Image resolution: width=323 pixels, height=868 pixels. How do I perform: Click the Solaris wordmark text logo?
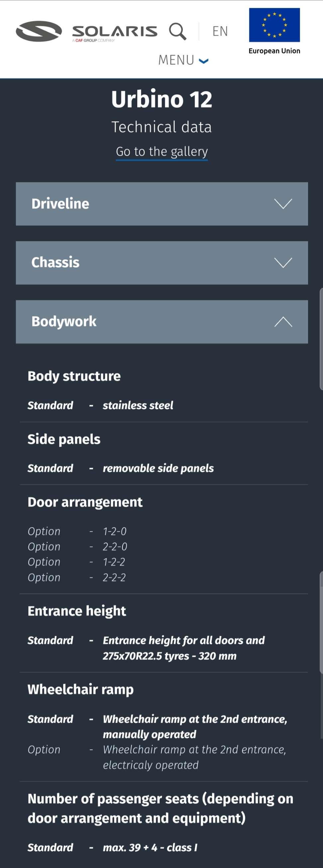point(115,33)
